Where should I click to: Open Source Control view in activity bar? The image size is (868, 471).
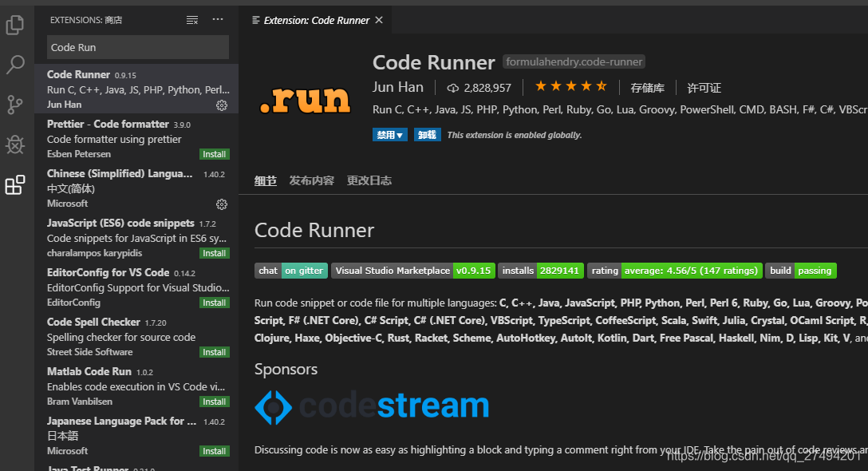click(15, 104)
